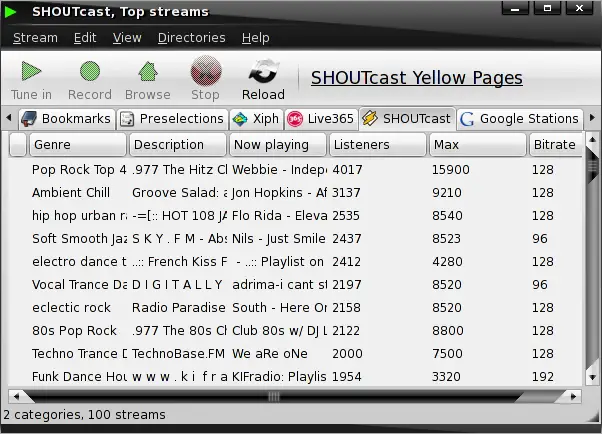This screenshot has height=434, width=602.
Task: Click 'Flo Rida - Eleva' now playing cell
Action: [x=280, y=215]
